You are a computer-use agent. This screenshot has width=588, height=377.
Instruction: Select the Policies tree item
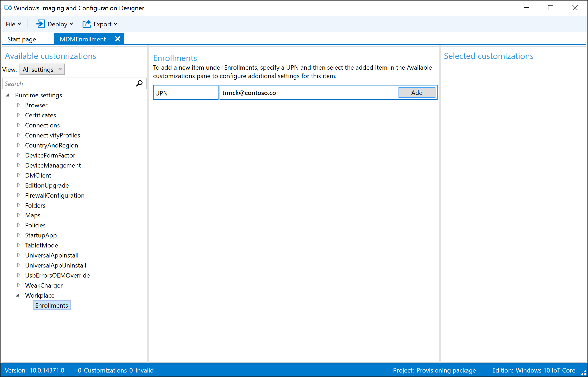tap(35, 225)
